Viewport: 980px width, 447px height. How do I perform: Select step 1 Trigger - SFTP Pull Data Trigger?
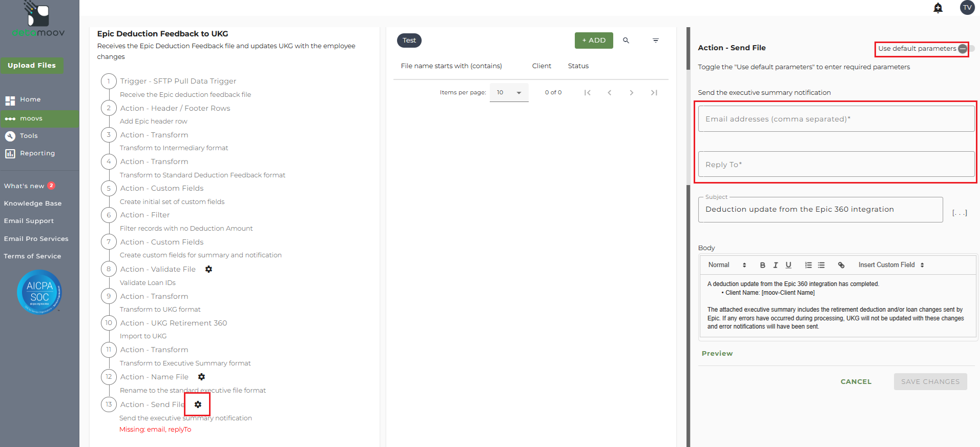tap(178, 81)
